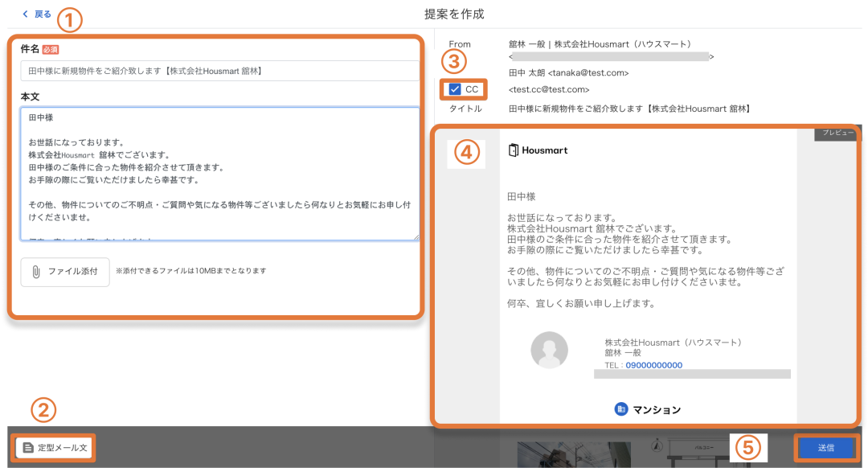This screenshot has height=468, width=868.
Task: Click the back chevron icon beside 戻る
Action: [x=25, y=14]
